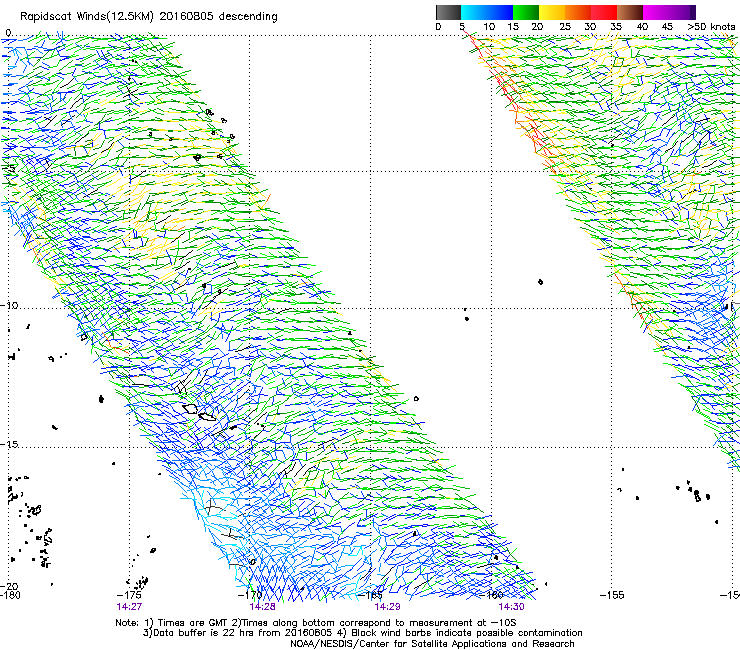Click the brown 35–40 knots color segment
The height and width of the screenshot is (650, 740).
click(630, 12)
